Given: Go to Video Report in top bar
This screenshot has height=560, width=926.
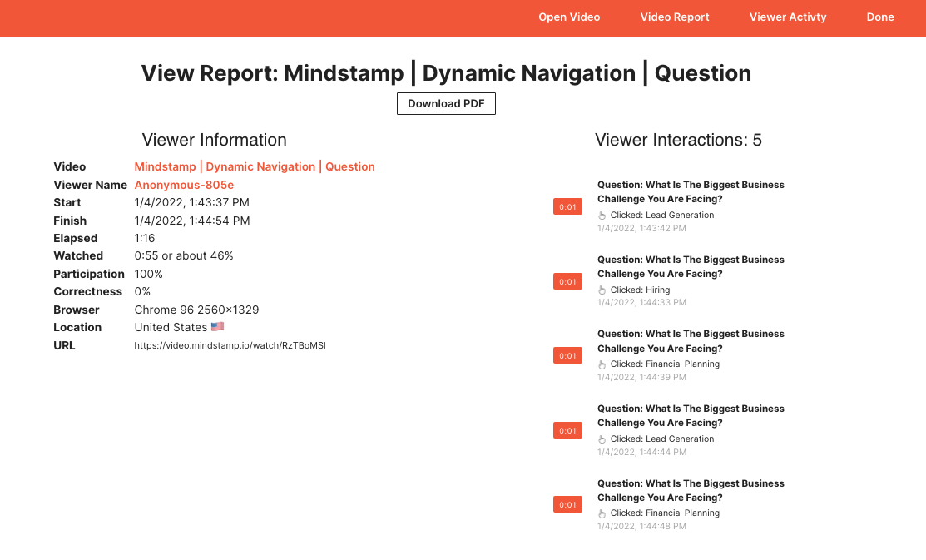Looking at the screenshot, I should coord(675,17).
